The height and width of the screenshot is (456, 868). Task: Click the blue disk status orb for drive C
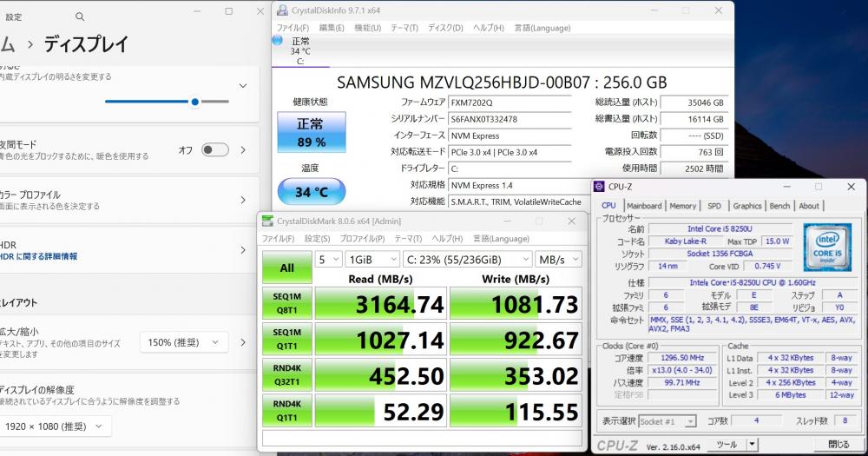278,41
